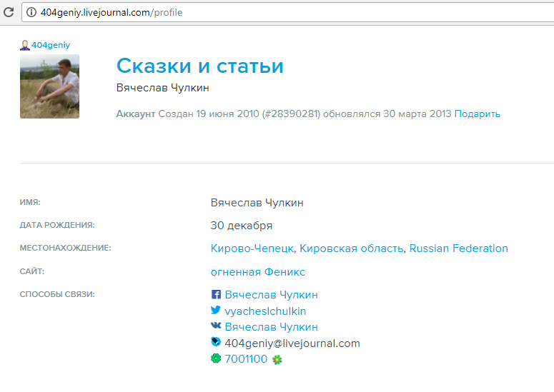Screen dimensions: 554x392
Task: Click the Подарить link
Action: point(477,114)
